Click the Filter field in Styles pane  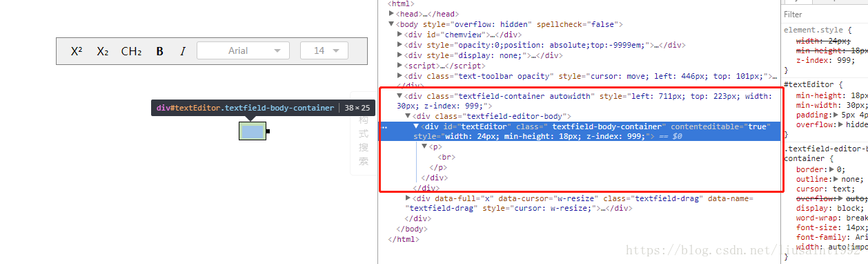coord(825,14)
